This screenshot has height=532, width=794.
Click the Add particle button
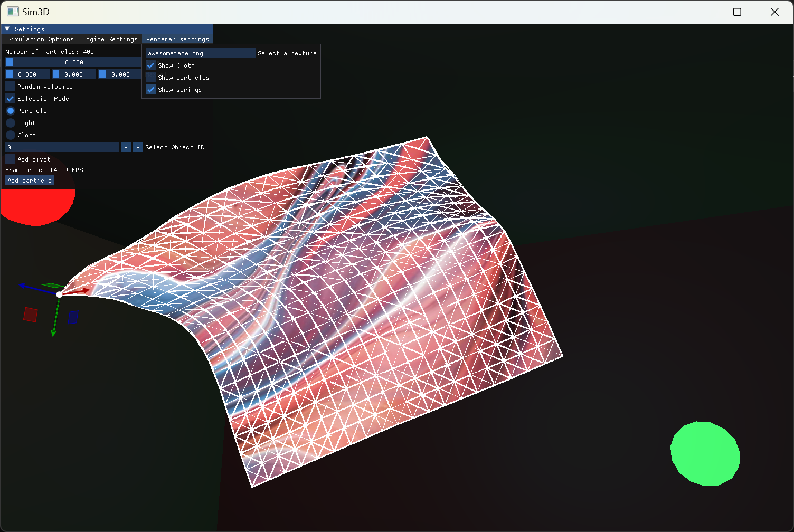pos(30,180)
